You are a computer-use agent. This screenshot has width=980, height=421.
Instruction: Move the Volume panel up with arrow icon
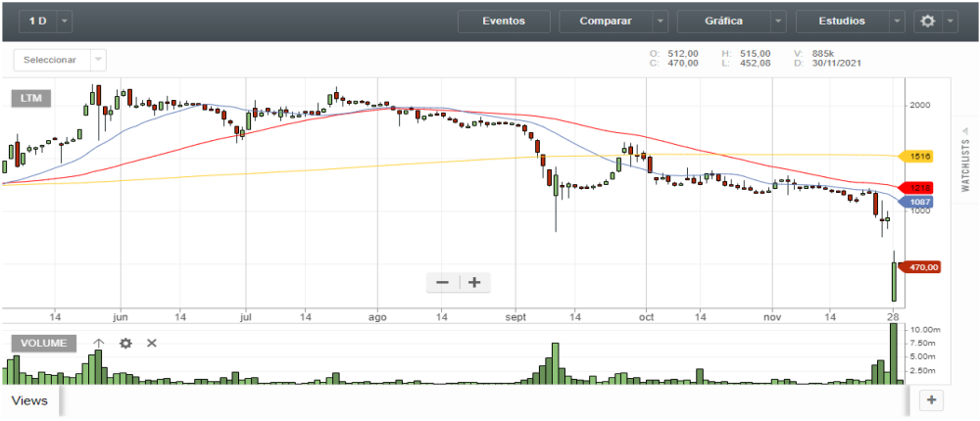click(99, 343)
